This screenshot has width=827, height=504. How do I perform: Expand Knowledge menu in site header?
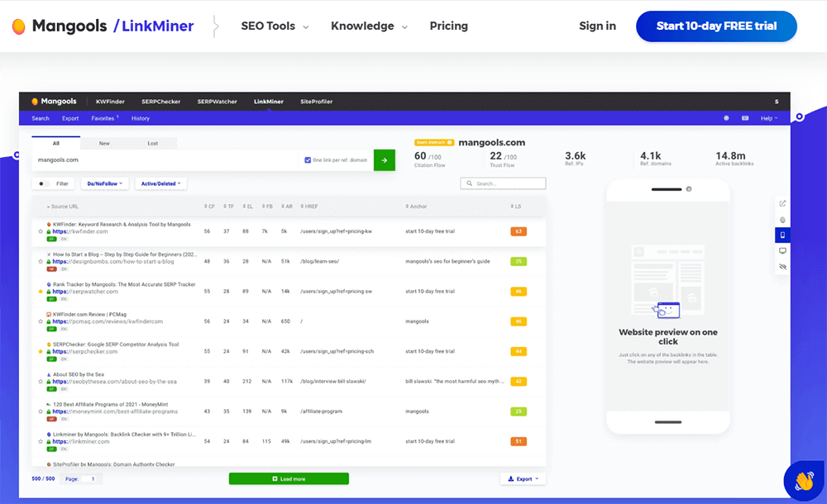pos(369,26)
